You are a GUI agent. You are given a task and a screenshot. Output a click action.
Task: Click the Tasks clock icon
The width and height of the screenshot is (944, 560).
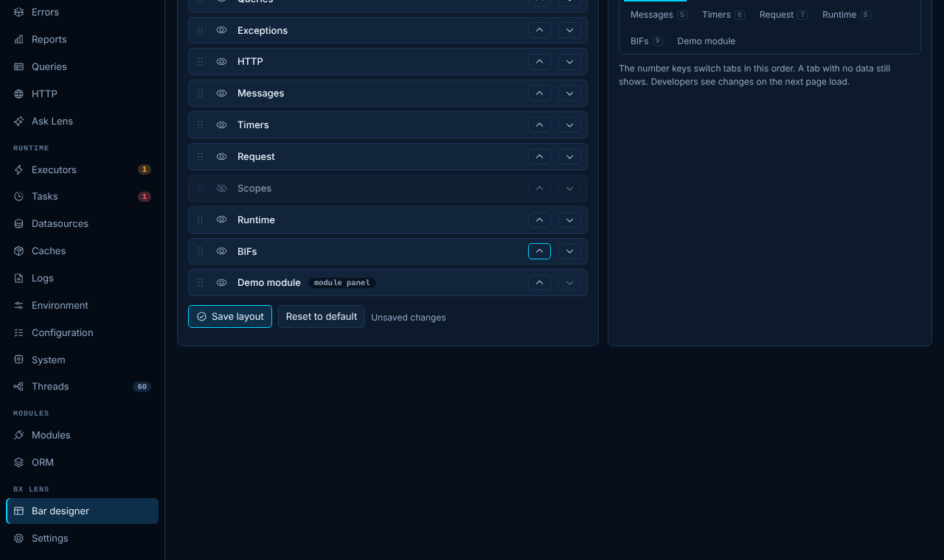19,196
